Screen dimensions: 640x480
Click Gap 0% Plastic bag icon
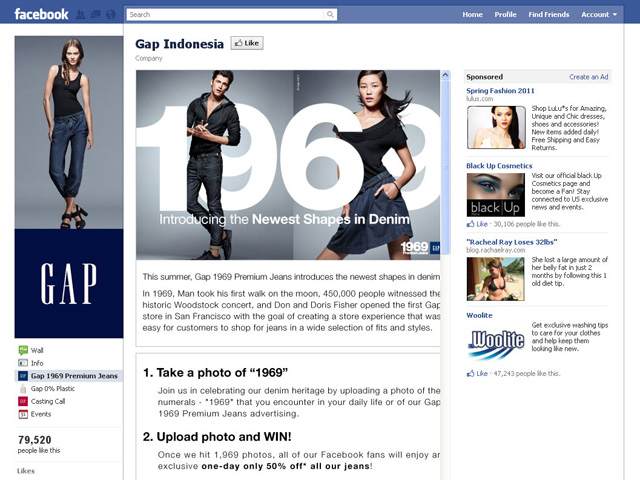point(23,389)
